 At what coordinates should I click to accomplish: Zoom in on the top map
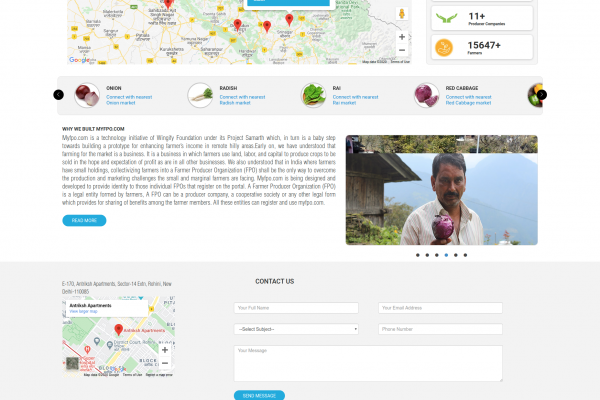(402, 37)
